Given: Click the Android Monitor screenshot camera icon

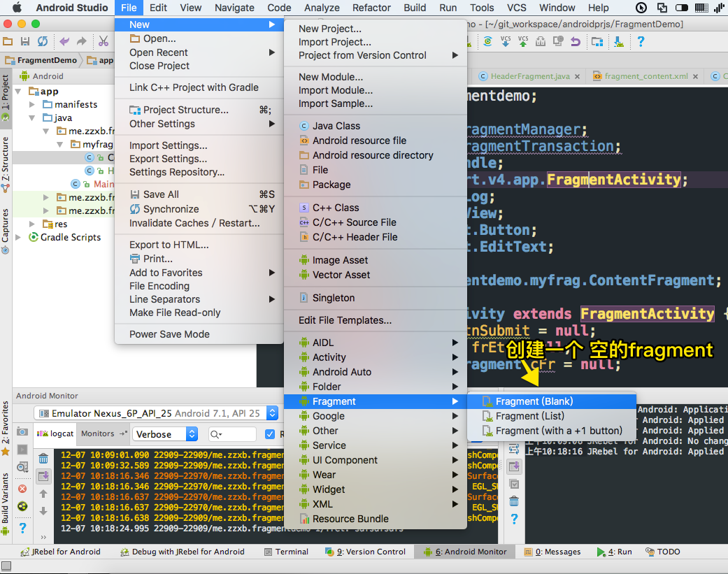Looking at the screenshot, I should [22, 431].
